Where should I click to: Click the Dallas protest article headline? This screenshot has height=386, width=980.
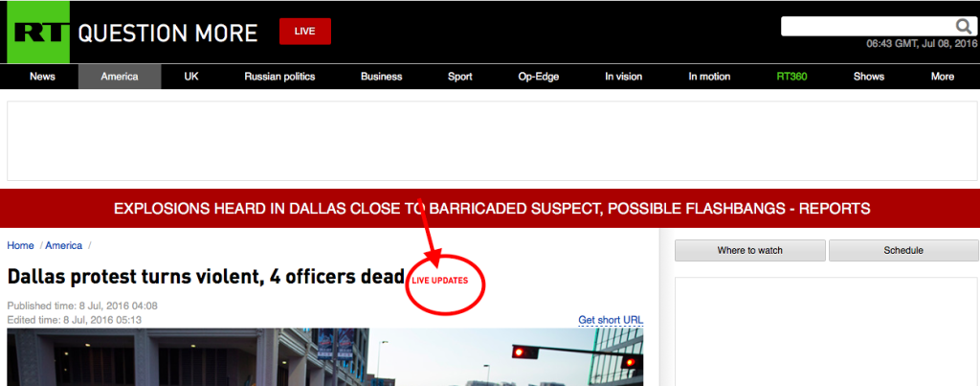coord(207,277)
